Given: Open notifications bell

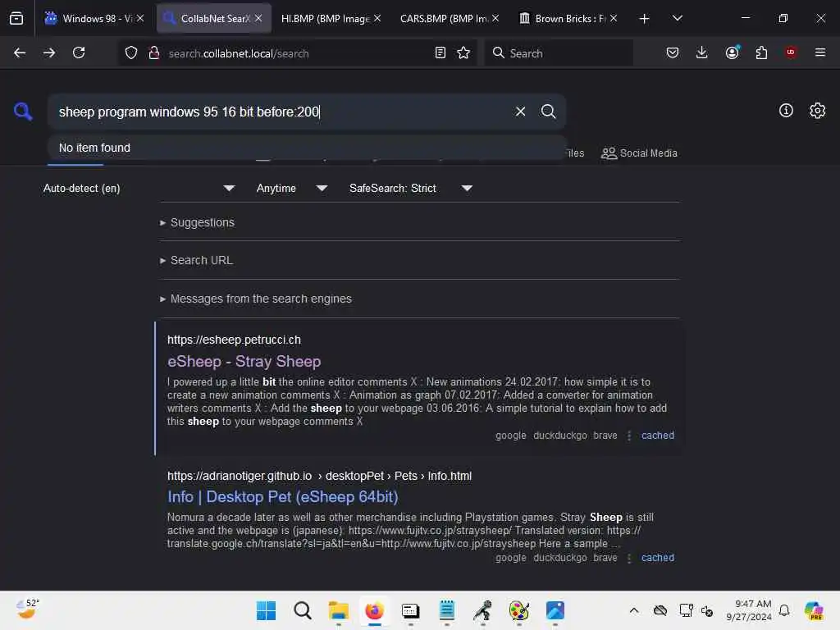Looking at the screenshot, I should click(x=783, y=610).
